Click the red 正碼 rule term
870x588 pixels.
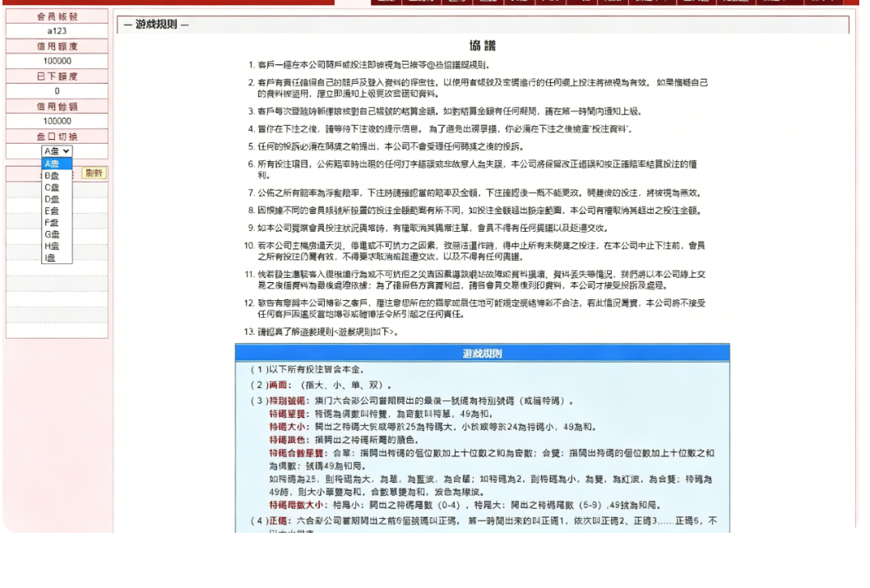pos(278,521)
